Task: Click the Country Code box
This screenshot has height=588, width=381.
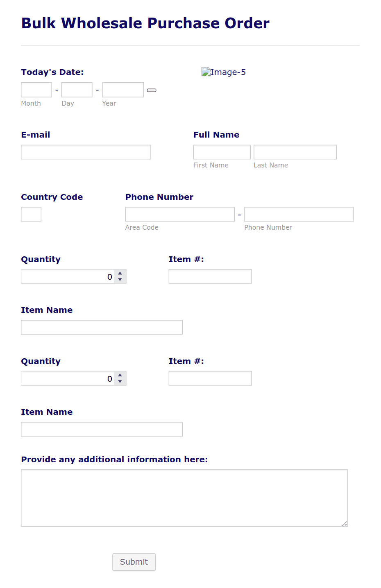Action: click(x=31, y=214)
